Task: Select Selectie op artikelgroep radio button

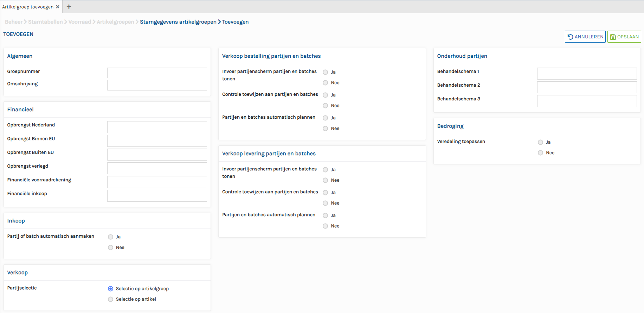Action: point(111,289)
